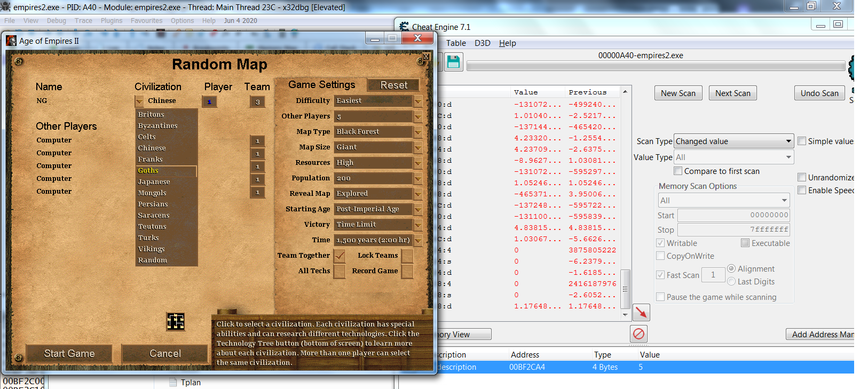Click the Next Scan button
This screenshot has width=868, height=389.
(x=732, y=93)
